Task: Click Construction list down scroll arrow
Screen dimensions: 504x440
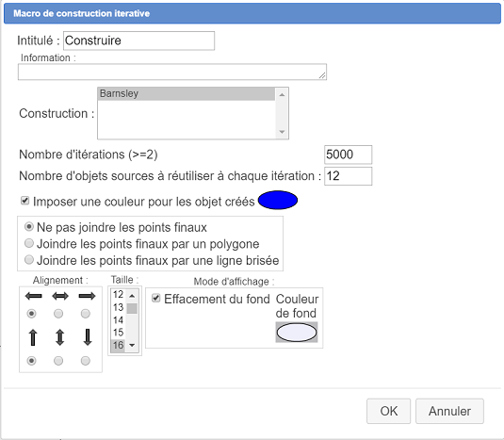Action: coord(282,132)
